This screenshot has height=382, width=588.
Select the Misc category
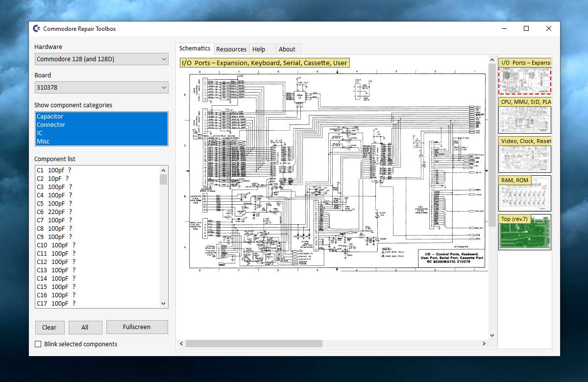[x=101, y=142]
